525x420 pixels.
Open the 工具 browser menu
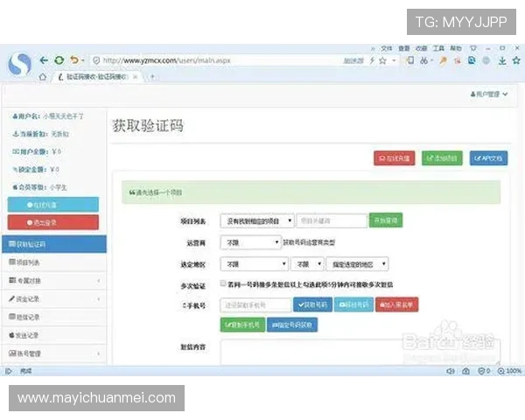pyautogui.click(x=438, y=49)
